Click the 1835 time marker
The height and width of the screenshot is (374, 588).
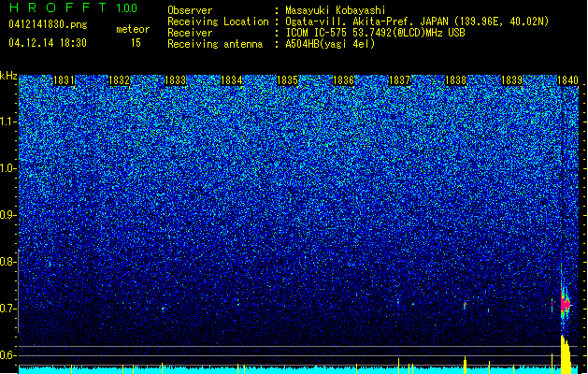pyautogui.click(x=287, y=80)
